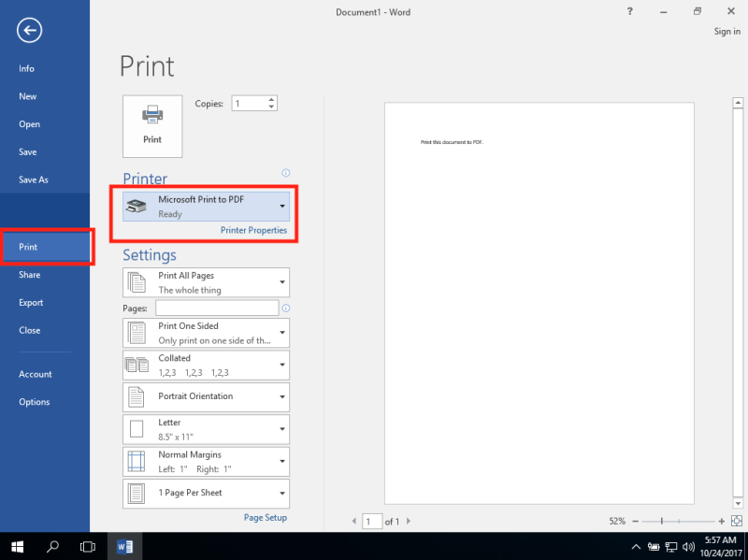This screenshot has height=560, width=748.
Task: Click the Print button with printer icon
Action: point(151,125)
